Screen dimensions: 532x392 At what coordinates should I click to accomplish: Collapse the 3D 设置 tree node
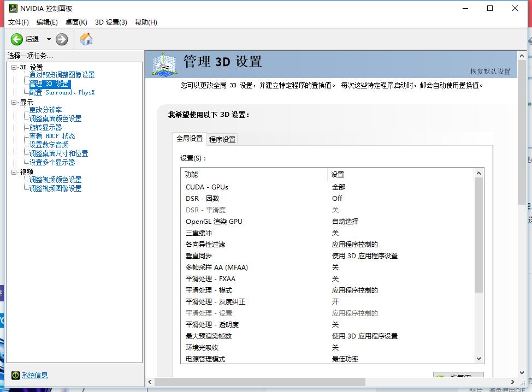tap(14, 67)
